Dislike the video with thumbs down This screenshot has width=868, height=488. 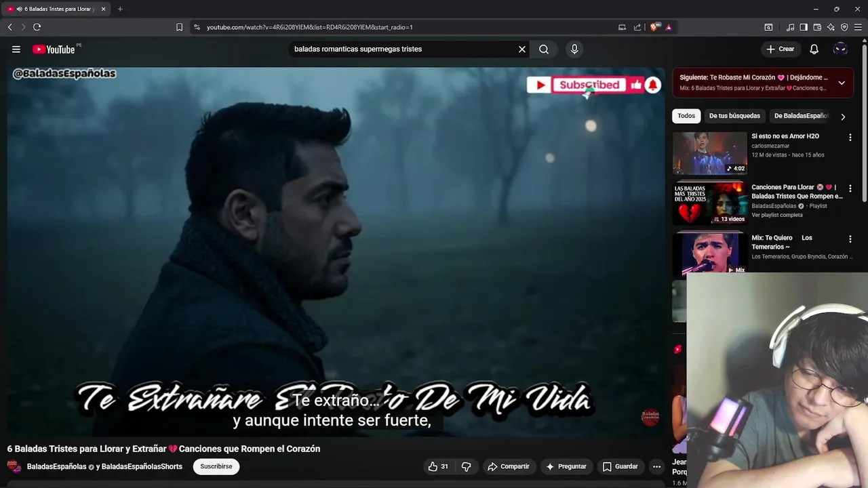tap(466, 466)
